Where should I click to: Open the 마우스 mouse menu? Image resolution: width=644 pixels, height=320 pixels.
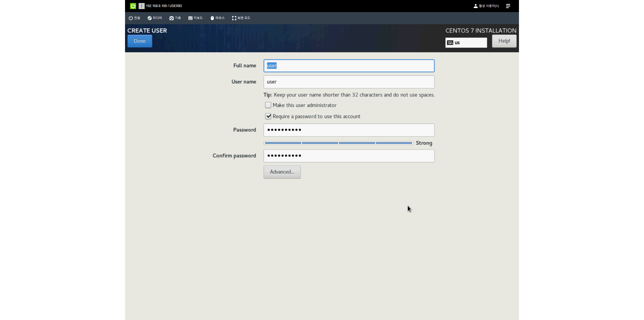217,18
